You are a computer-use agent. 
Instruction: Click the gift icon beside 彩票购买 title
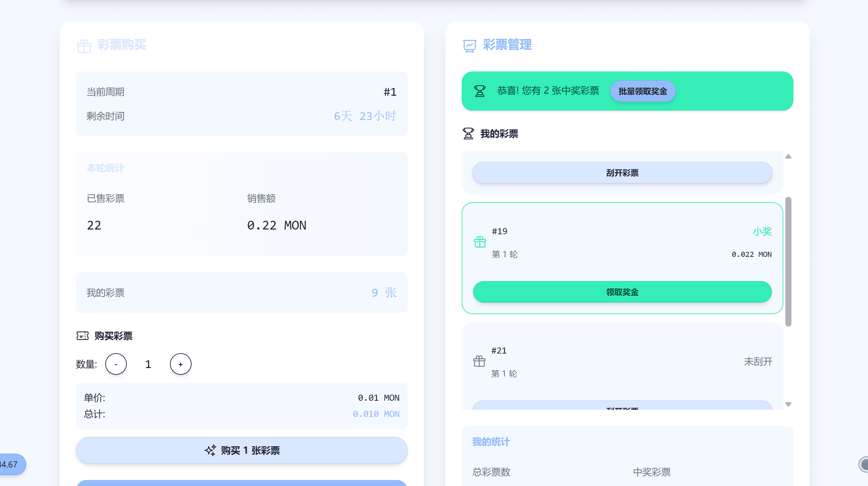[x=84, y=45]
